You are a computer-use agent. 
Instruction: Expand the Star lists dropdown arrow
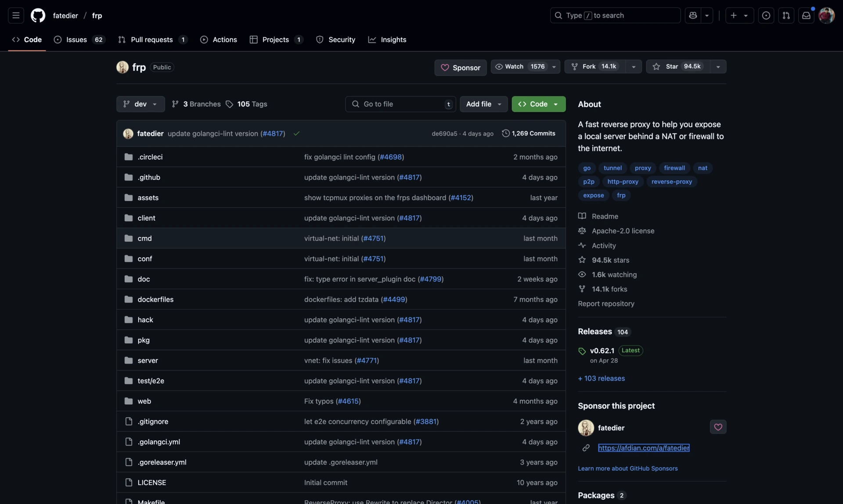(718, 67)
